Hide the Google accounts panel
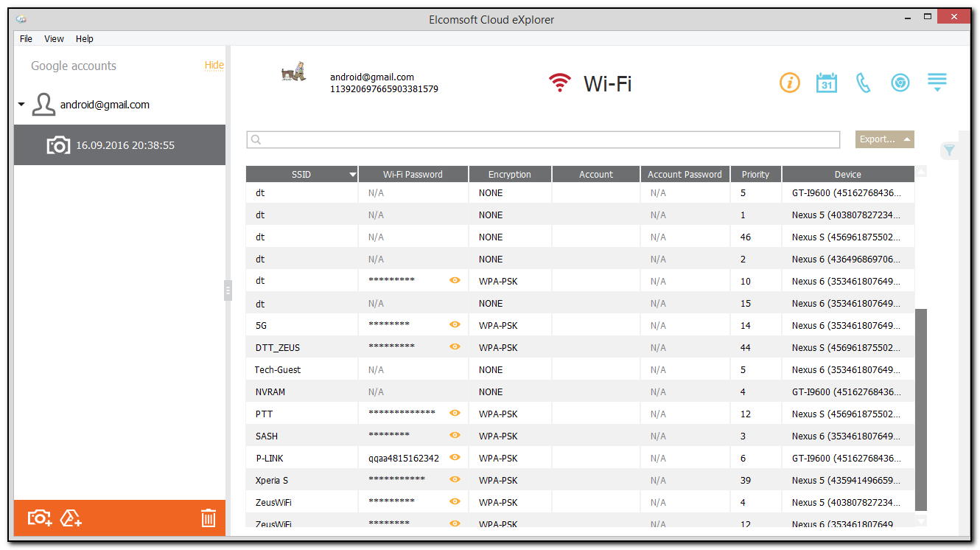Viewport: 980px width, 550px height. tap(214, 65)
